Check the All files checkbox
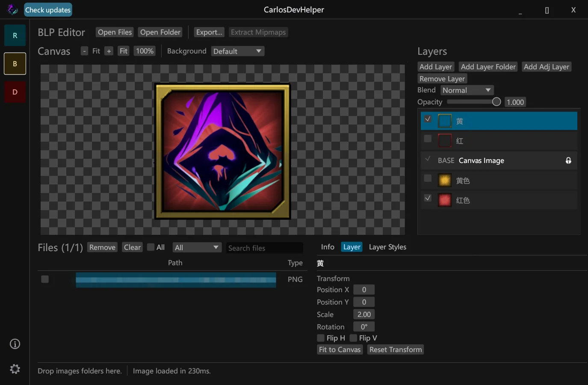The height and width of the screenshot is (385, 588). 151,247
